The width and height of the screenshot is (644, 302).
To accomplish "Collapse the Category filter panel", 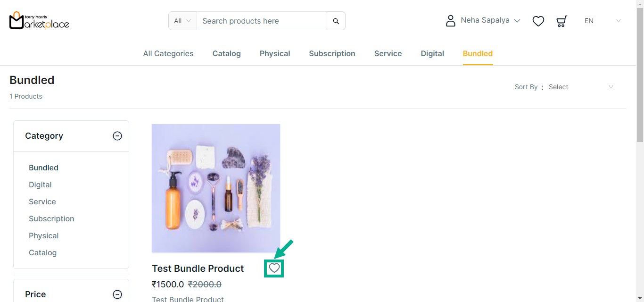I will click(x=117, y=136).
